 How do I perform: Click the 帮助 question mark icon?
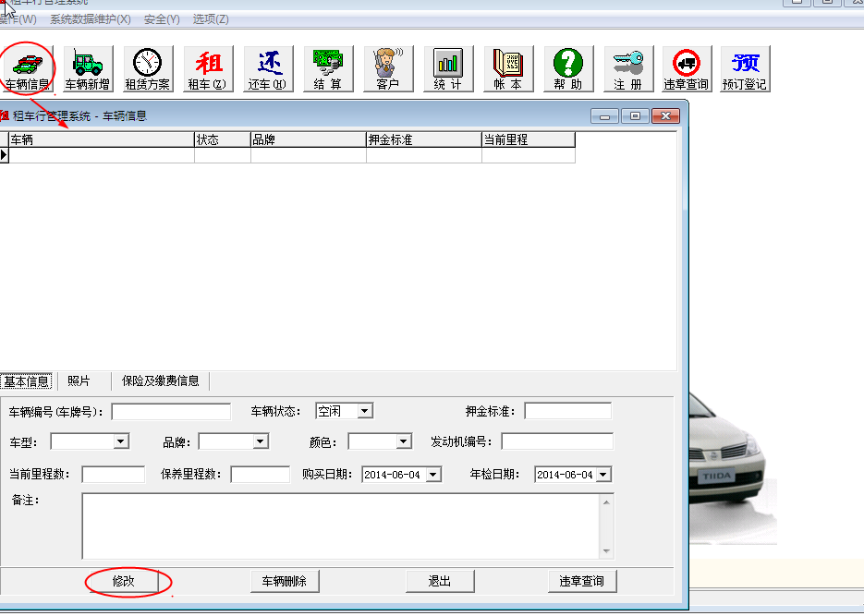click(568, 69)
